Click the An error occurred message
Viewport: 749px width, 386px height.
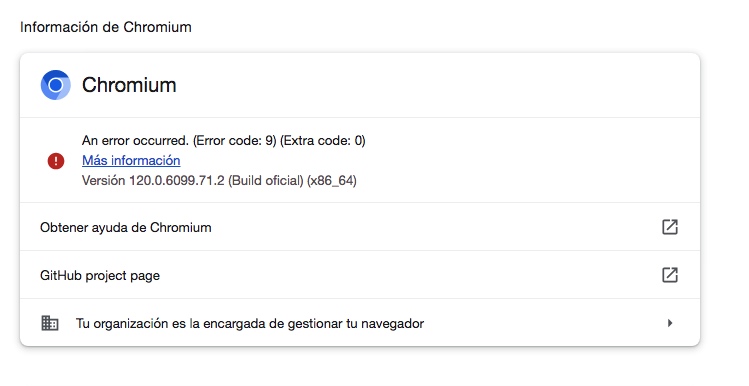point(136,140)
